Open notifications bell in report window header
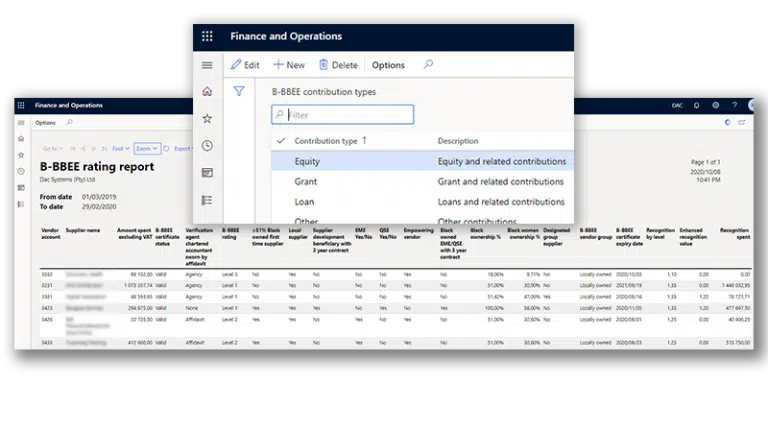Image resolution: width=768 pixels, height=433 pixels. coord(697,105)
